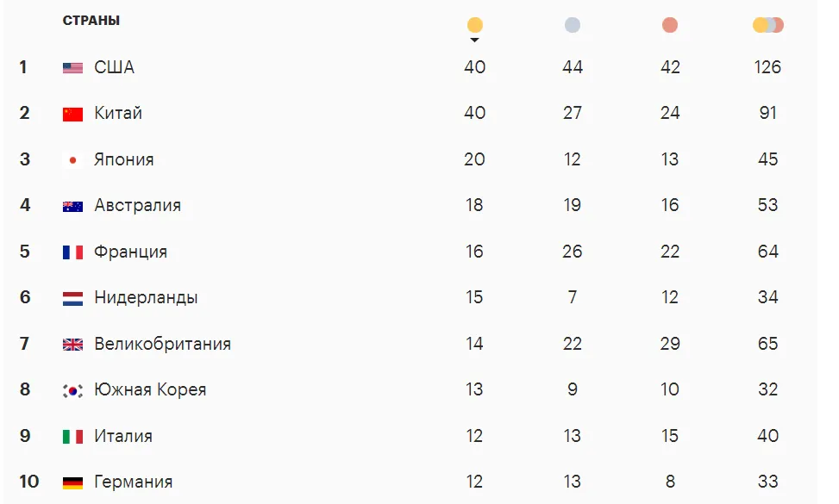This screenshot has height=504, width=839.
Task: Click the Great Britain flag icon
Action: click(73, 345)
